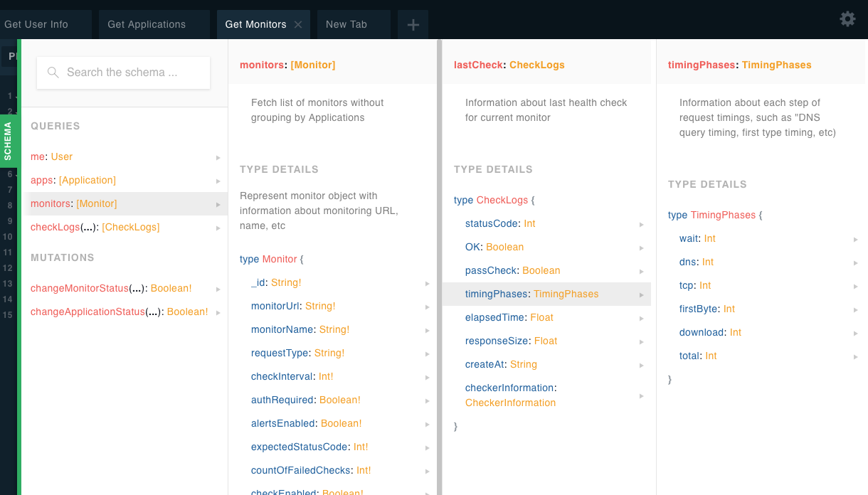Close the Get Monitors tab

(x=298, y=25)
